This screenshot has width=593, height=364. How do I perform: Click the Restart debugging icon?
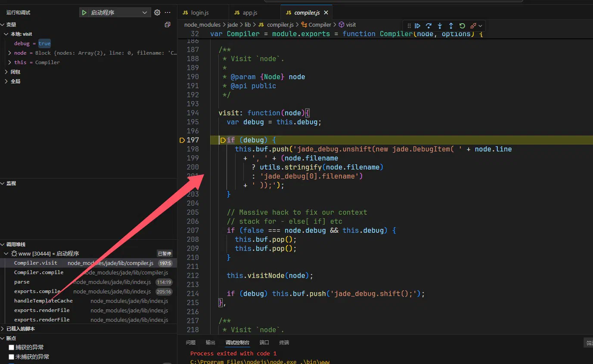[x=462, y=26]
